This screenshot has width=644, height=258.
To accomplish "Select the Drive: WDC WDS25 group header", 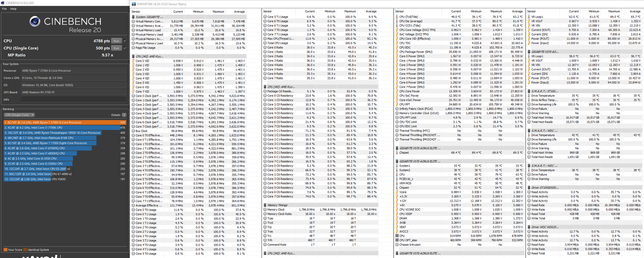I will pos(585,227).
